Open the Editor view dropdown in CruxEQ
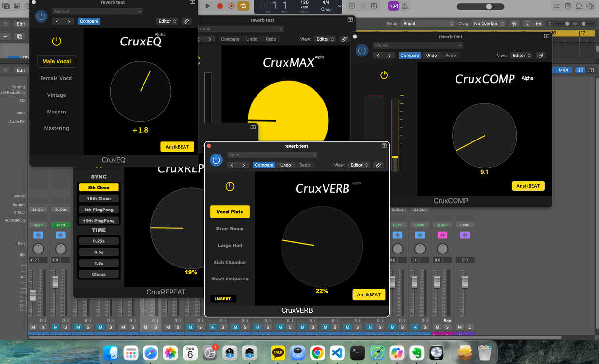The height and width of the screenshot is (364, 599). pyautogui.click(x=167, y=21)
